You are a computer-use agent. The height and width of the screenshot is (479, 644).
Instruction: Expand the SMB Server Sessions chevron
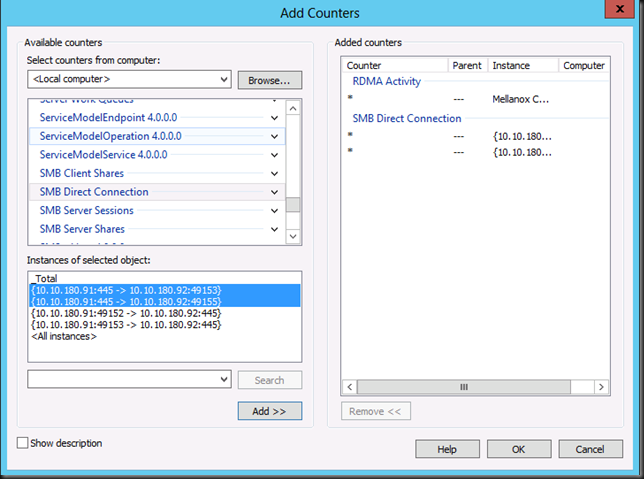(274, 210)
